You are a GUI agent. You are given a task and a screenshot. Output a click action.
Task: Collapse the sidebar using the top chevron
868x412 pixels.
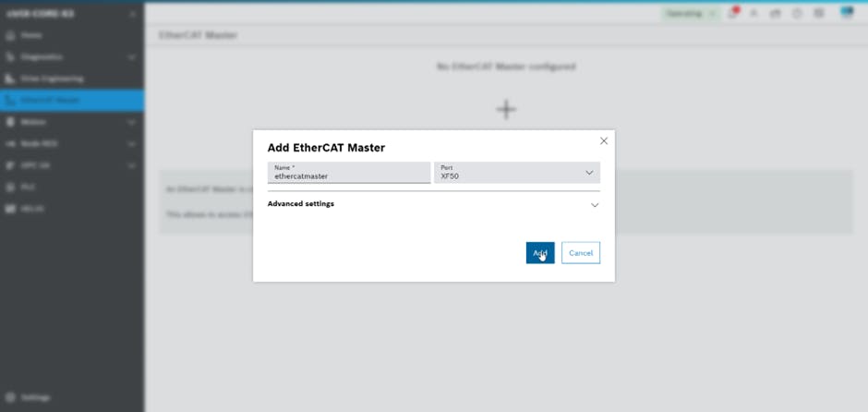[132, 14]
